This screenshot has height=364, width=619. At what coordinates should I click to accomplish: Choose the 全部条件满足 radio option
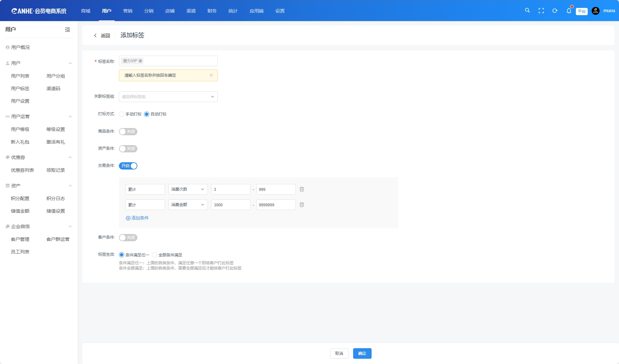point(155,255)
